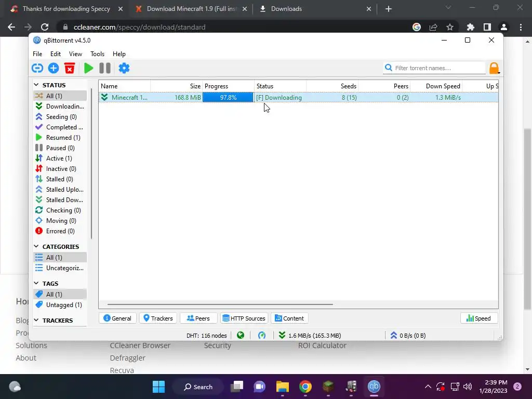532x399 pixels.
Task: Click the Pause torrents toolbar icon
Action: click(105, 68)
